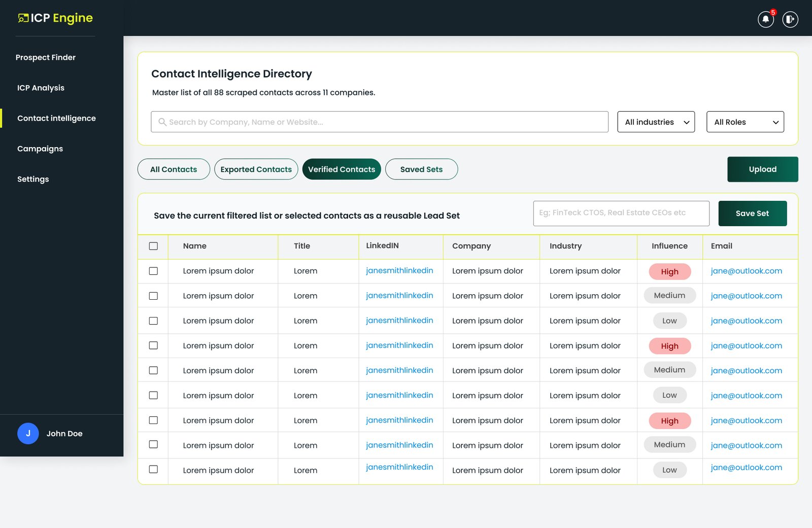Open the notifications bell icon
Viewport: 812px width, 528px height.
(765, 19)
